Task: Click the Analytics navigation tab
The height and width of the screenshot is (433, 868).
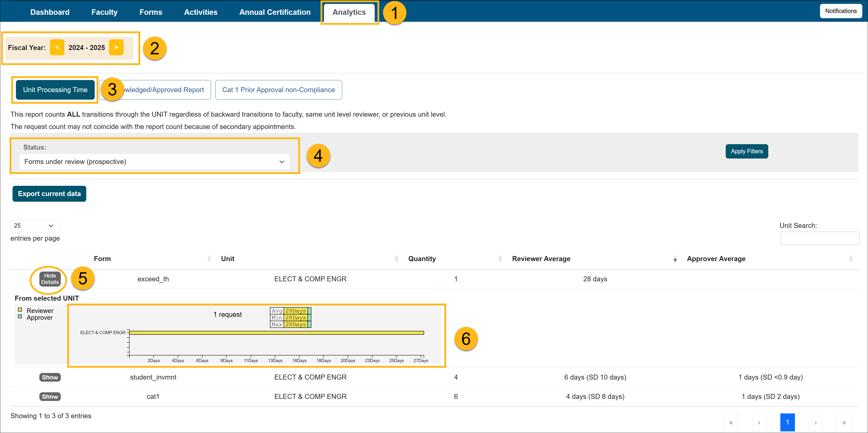Action: [349, 12]
